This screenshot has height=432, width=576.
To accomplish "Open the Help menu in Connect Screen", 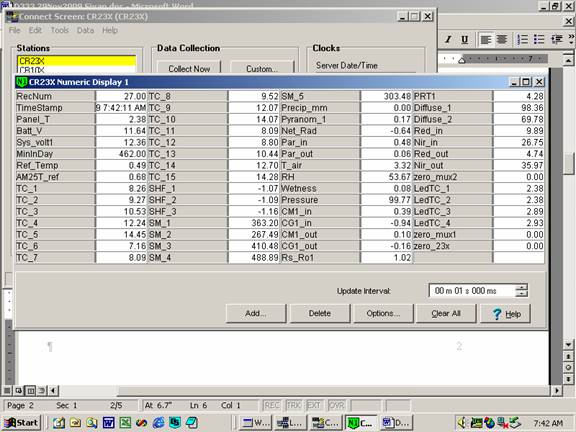I will tap(110, 30).
